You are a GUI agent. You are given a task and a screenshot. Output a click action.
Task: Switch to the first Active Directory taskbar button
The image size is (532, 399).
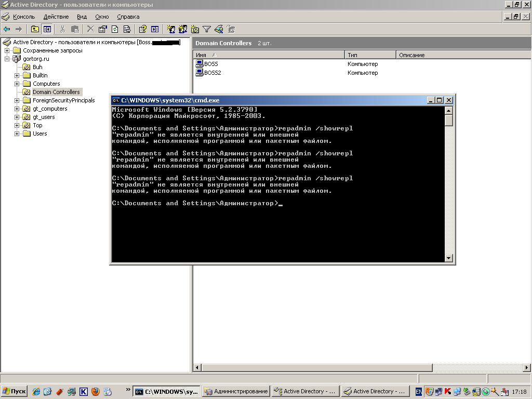(x=305, y=392)
